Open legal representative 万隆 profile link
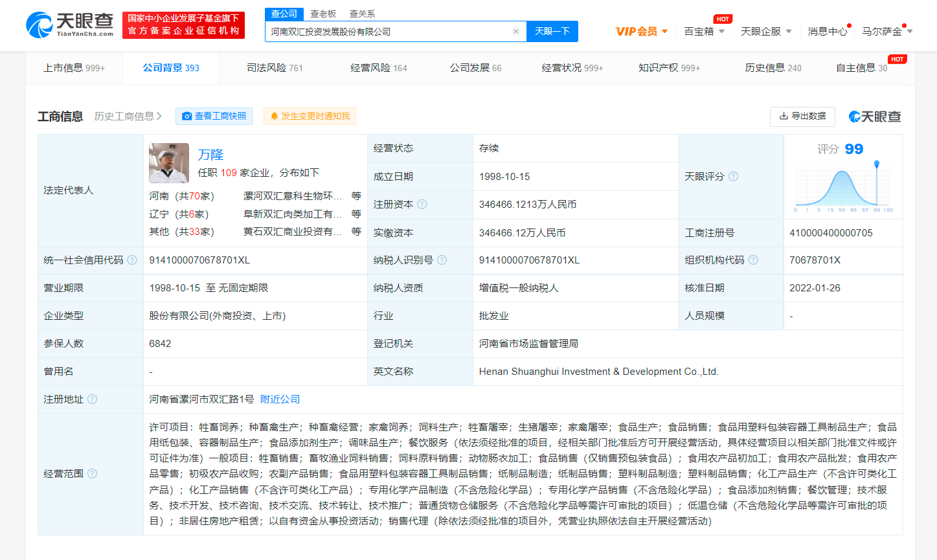Viewport: 937px width, 560px height. pos(210,154)
